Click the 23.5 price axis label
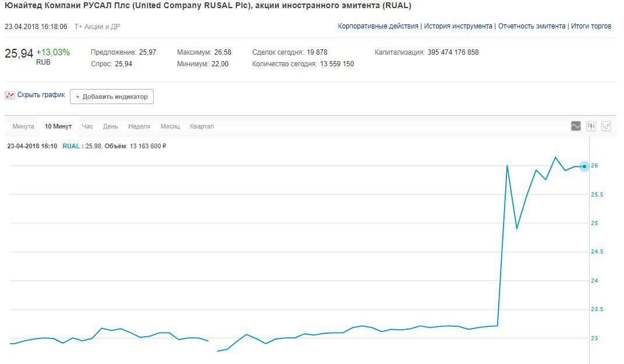 pyautogui.click(x=597, y=309)
